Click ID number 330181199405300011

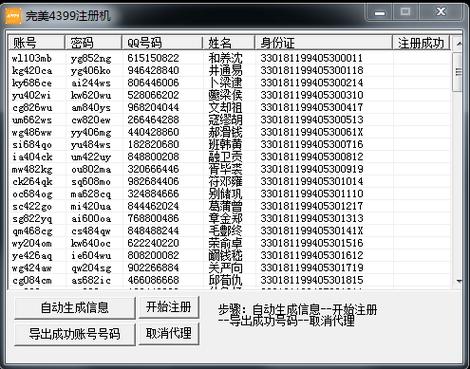[x=312, y=58]
